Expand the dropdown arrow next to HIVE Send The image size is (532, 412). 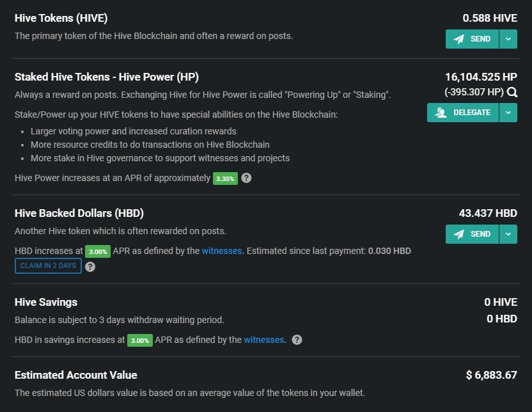508,39
